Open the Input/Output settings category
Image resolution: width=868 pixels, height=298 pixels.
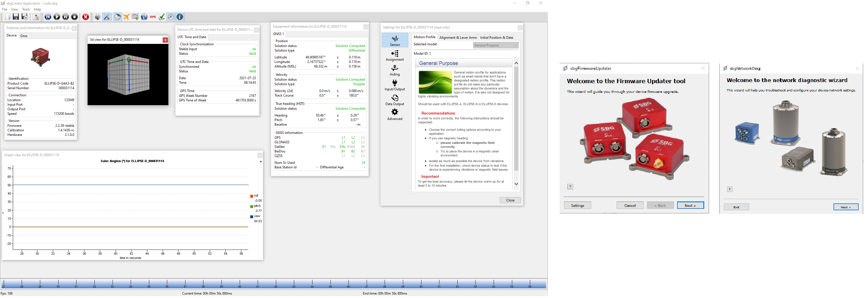tap(395, 85)
